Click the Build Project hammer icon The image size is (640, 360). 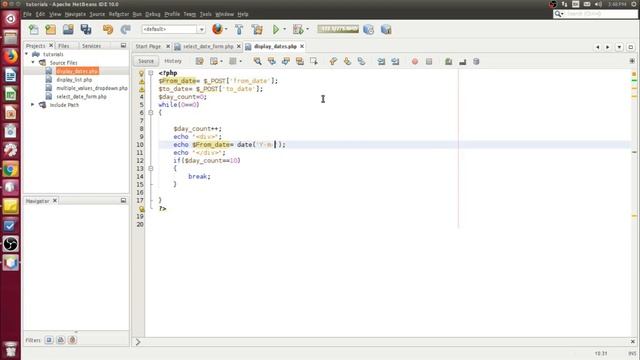[x=239, y=29]
